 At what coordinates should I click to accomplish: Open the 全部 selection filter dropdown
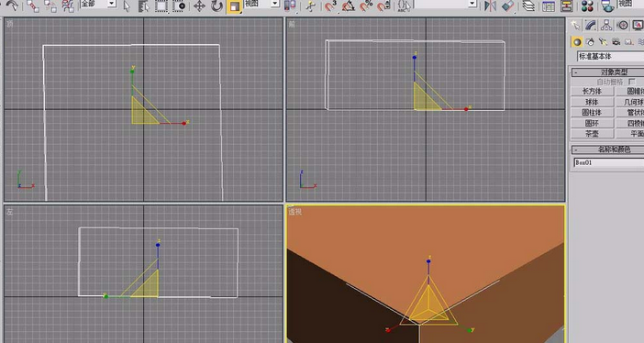[x=98, y=4]
